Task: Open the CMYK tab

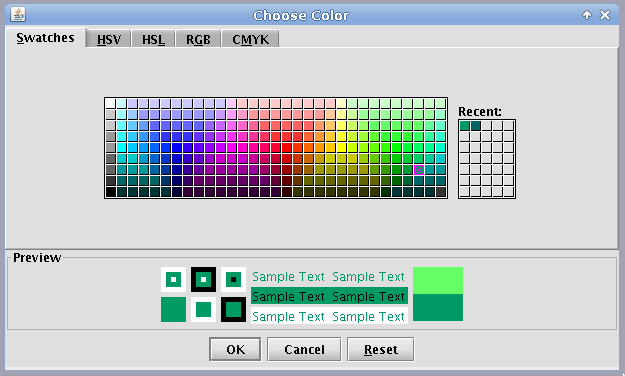Action: tap(250, 39)
